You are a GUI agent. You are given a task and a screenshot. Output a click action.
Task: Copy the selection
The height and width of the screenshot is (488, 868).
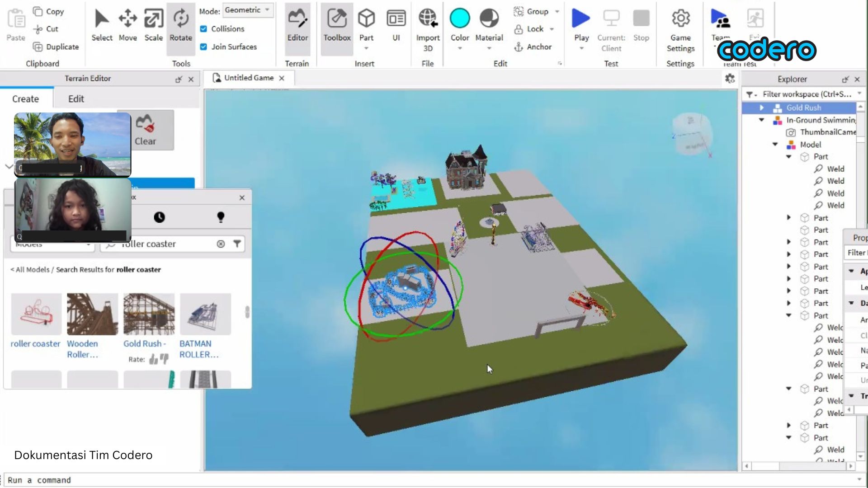click(x=49, y=11)
